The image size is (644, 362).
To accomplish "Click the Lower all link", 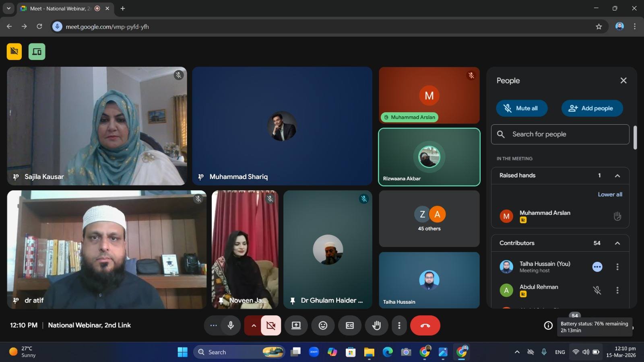I will 610,194.
